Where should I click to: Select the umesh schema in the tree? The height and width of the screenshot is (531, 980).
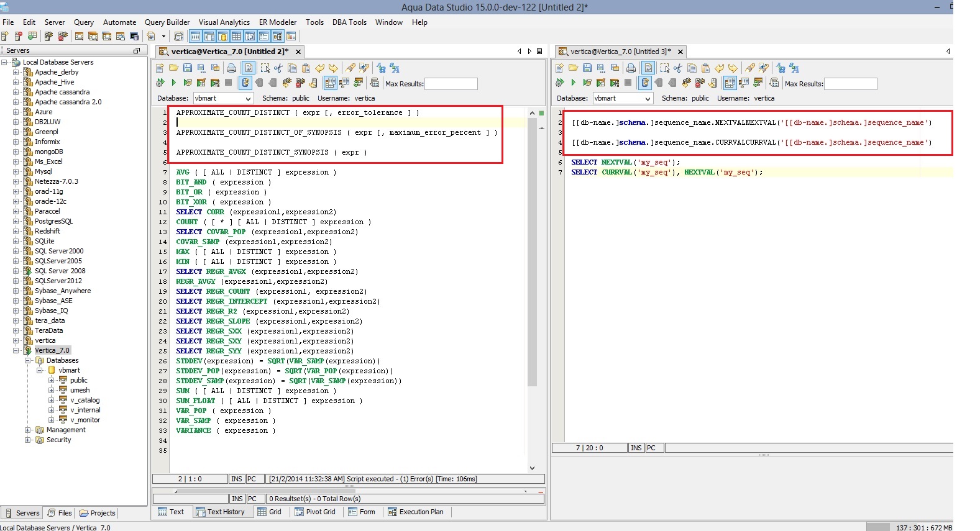80,390
